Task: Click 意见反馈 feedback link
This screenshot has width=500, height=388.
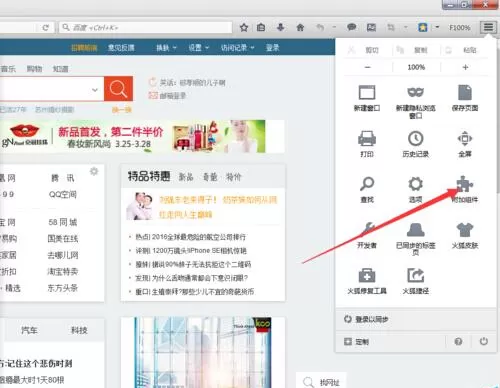Action: [x=121, y=48]
